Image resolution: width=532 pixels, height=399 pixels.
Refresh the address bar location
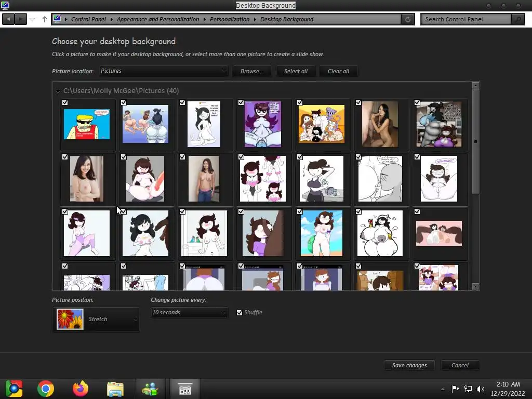(408, 19)
